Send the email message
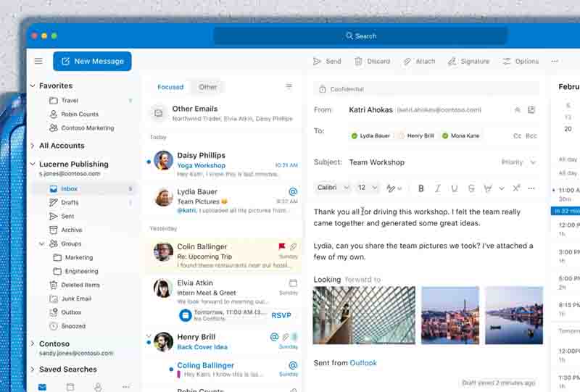Image resolution: width=580 pixels, height=392 pixels. tap(327, 61)
